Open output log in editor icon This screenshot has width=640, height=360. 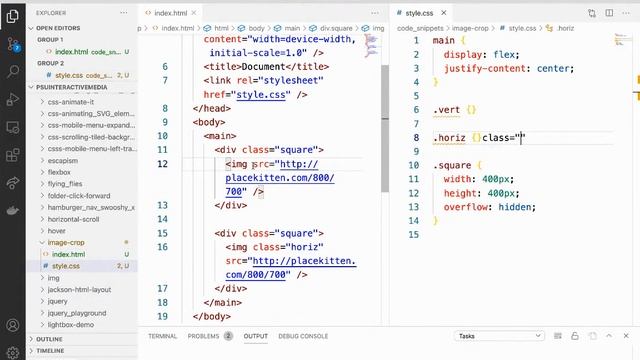coord(592,336)
